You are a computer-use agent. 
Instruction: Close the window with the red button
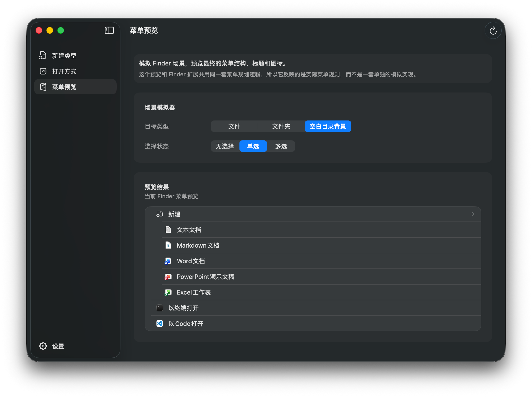click(39, 31)
